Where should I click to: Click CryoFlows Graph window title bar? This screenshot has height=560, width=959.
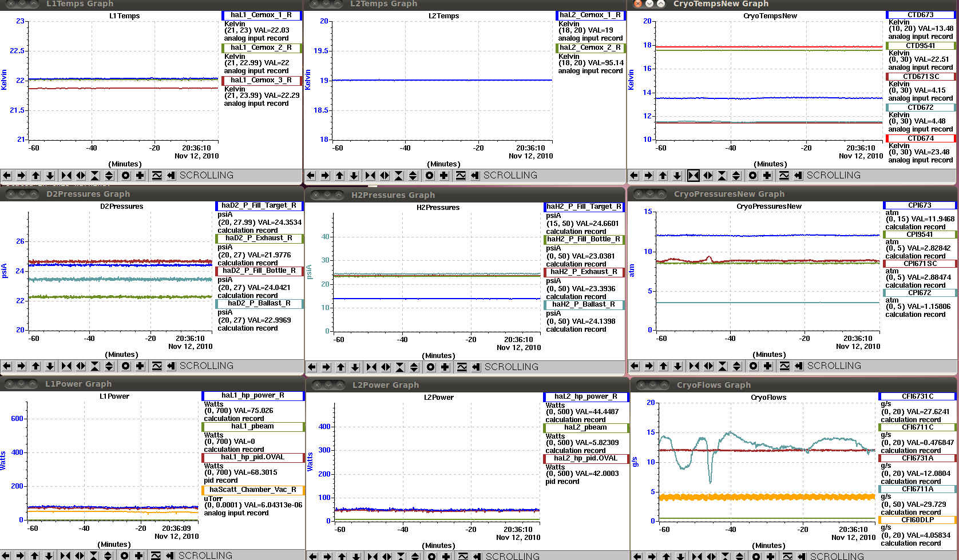tap(794, 385)
